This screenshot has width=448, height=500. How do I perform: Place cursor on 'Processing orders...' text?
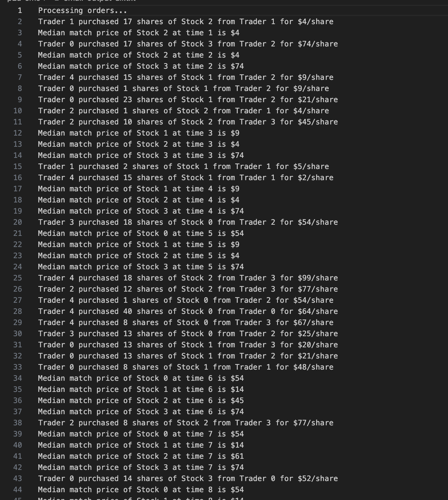(82, 10)
